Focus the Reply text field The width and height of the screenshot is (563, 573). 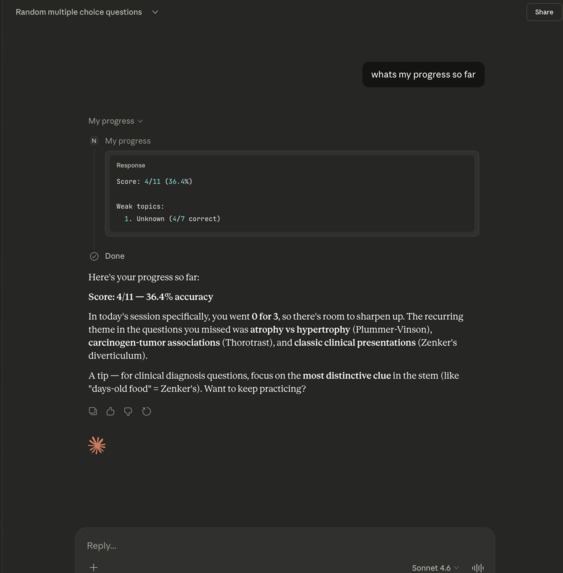285,546
